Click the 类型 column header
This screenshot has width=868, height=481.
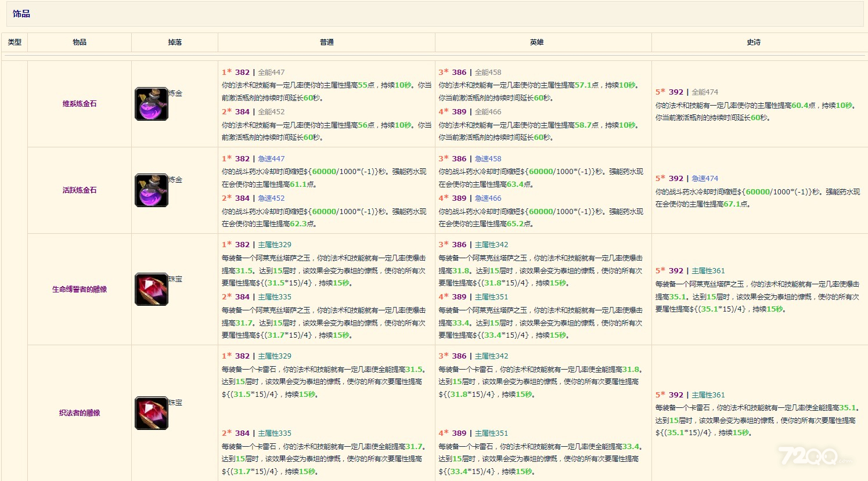15,42
